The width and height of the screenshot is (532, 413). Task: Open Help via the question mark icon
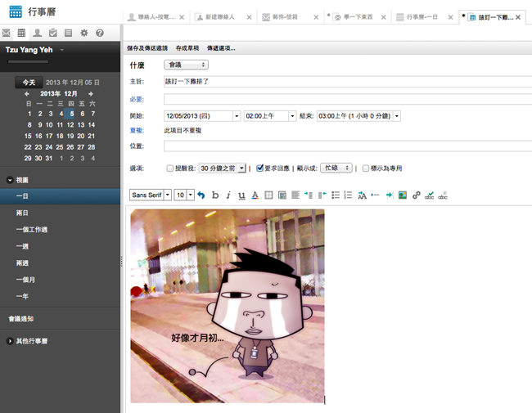[99, 33]
